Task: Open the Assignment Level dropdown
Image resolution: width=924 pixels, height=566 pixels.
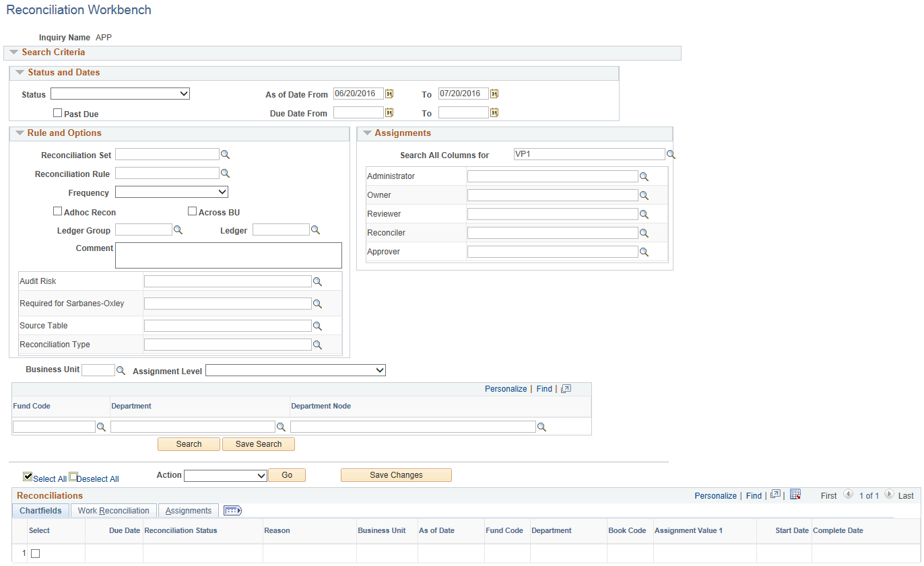Action: coord(295,369)
